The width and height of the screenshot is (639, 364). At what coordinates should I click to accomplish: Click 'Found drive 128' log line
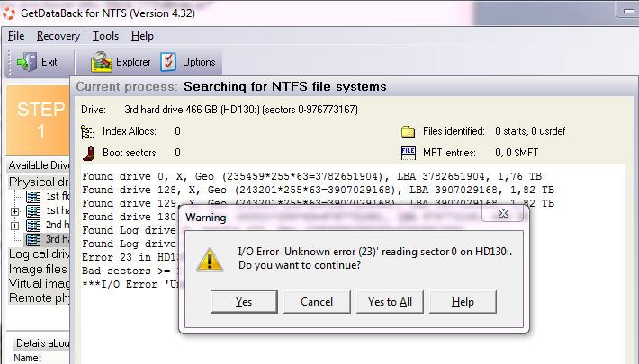[x=318, y=190]
